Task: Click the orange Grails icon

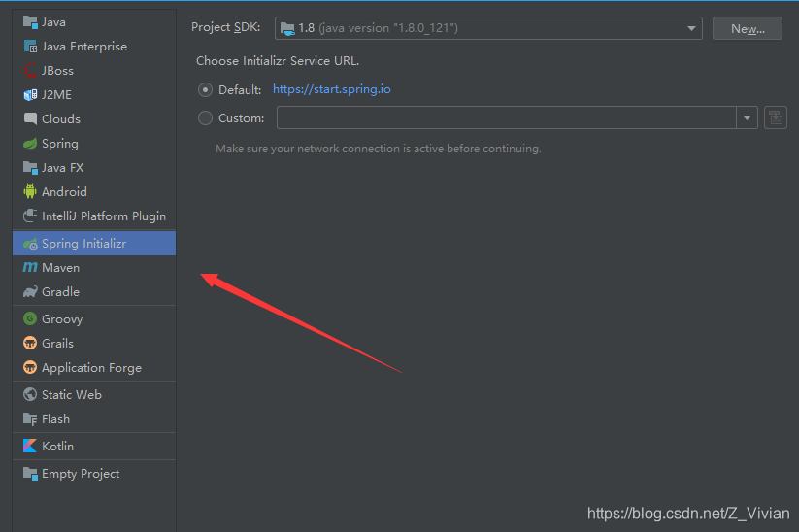Action: point(30,344)
